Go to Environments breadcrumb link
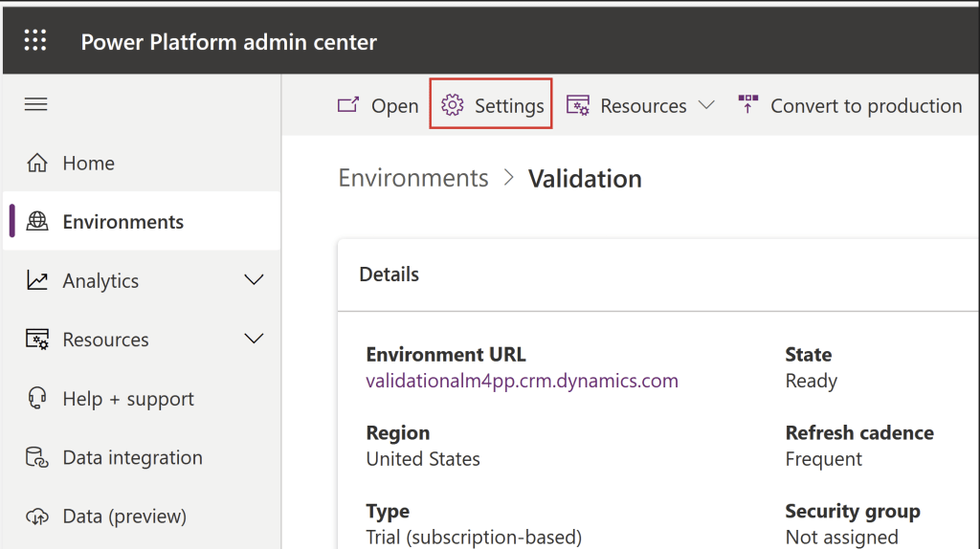Image resolution: width=980 pixels, height=549 pixels. click(413, 179)
